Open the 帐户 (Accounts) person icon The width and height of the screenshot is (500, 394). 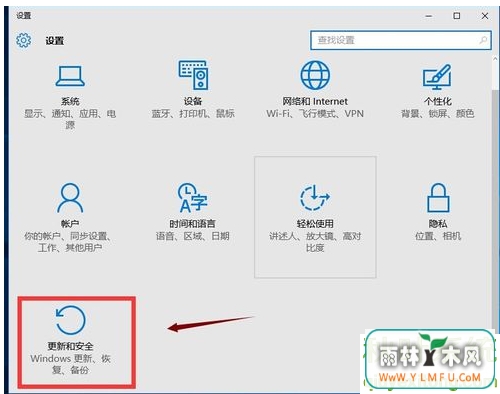pyautogui.click(x=70, y=198)
